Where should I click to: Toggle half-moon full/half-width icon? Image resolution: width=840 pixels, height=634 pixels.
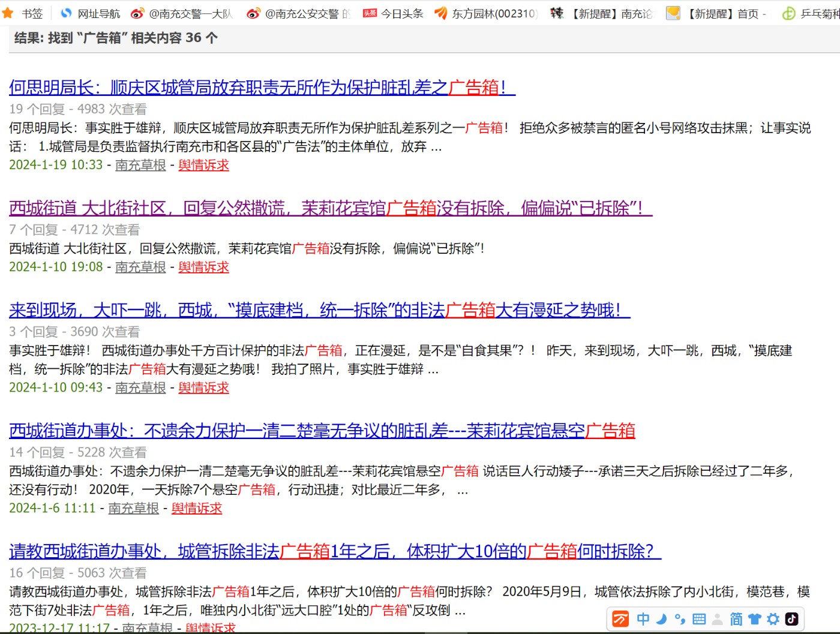point(661,619)
